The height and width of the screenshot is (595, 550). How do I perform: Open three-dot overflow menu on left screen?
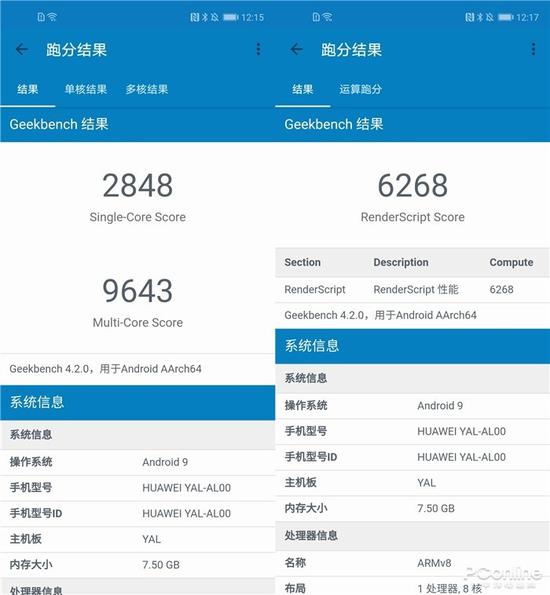[x=258, y=49]
